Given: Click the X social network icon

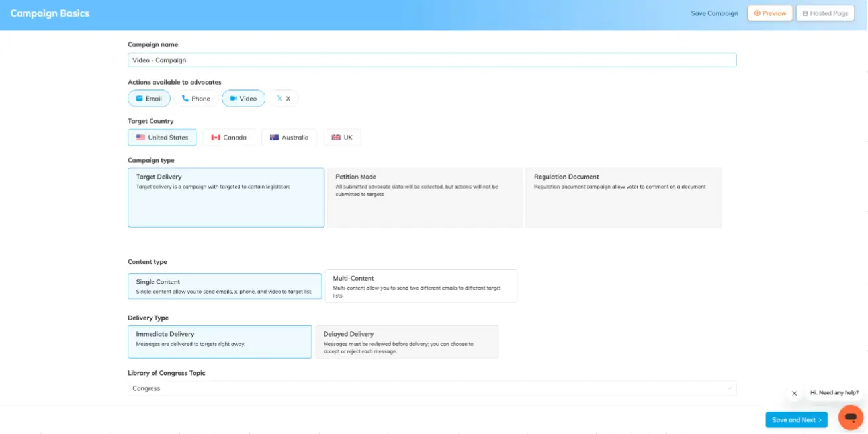Looking at the screenshot, I should [279, 99].
